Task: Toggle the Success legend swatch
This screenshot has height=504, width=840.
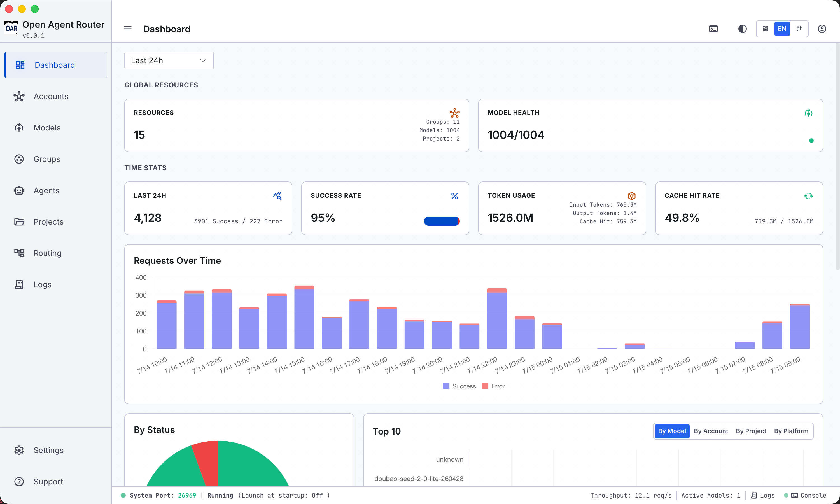Action: [446, 386]
